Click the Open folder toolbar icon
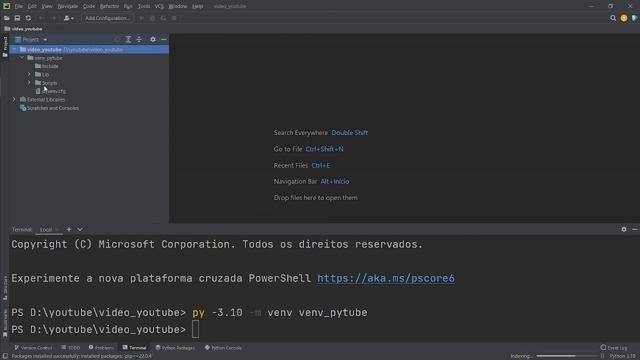The width and height of the screenshot is (640, 360). tap(7, 18)
